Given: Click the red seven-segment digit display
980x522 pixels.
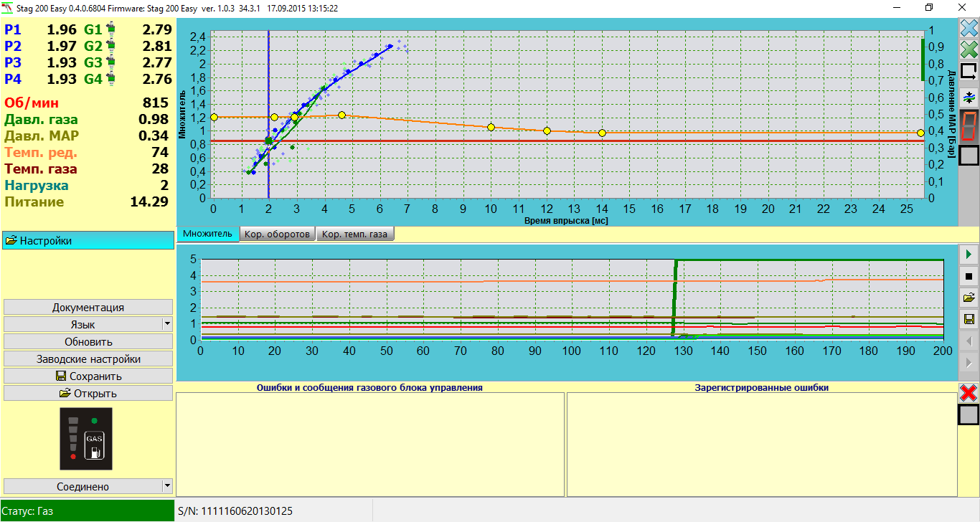Looking at the screenshot, I should (969, 125).
